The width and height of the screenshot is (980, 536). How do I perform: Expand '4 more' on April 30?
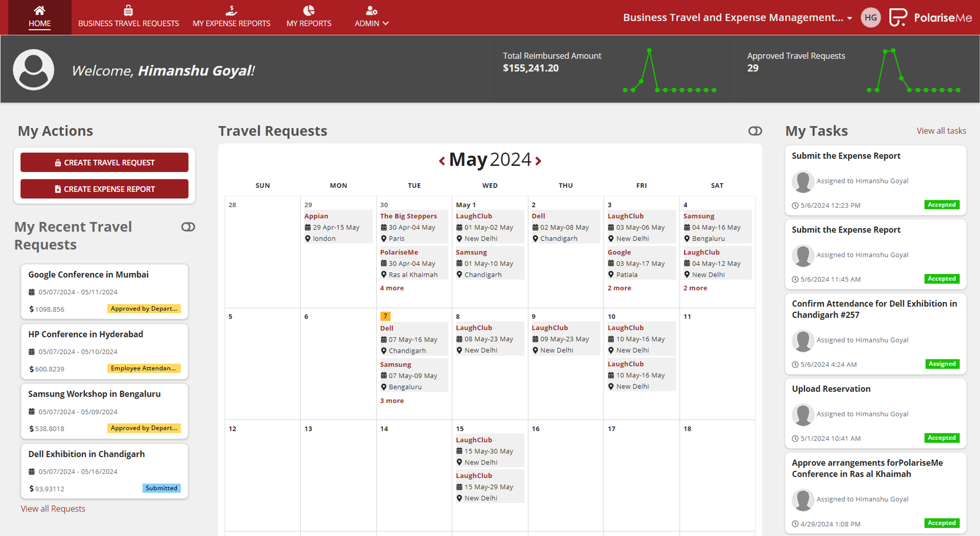(392, 288)
